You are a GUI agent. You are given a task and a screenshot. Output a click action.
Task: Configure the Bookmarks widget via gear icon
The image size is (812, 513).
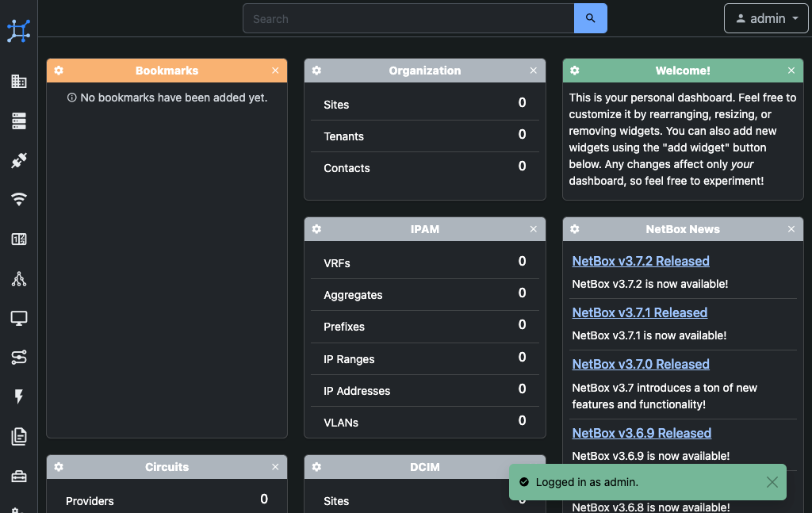point(59,71)
